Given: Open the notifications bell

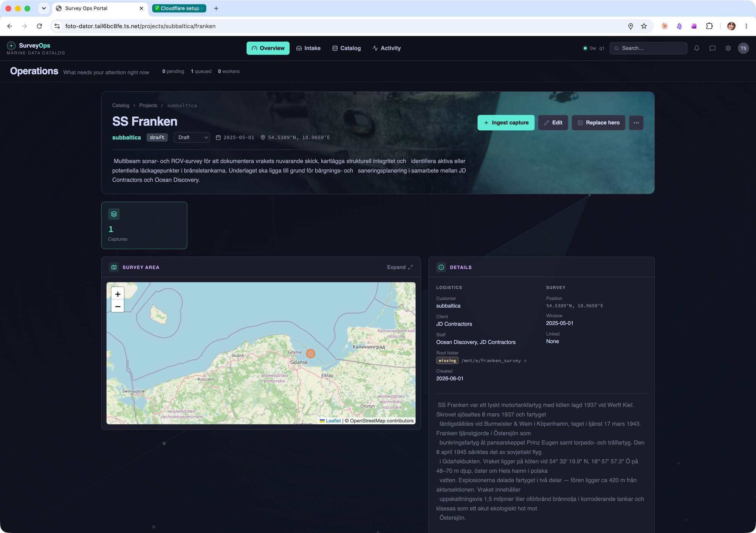Looking at the screenshot, I should tap(697, 48).
